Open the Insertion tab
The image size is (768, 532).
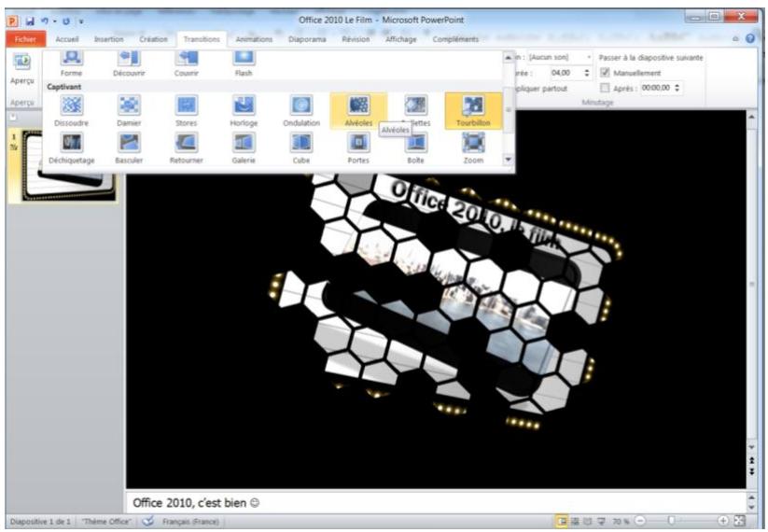click(x=109, y=38)
